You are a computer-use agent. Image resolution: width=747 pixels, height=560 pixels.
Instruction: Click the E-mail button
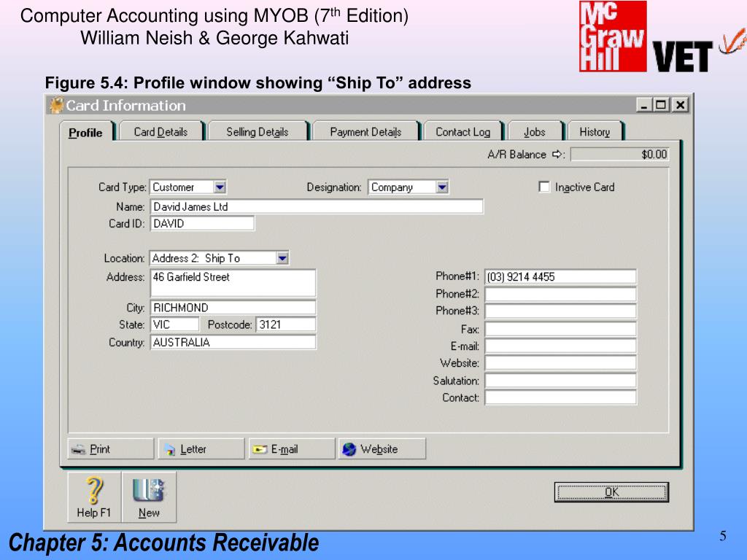click(x=292, y=449)
